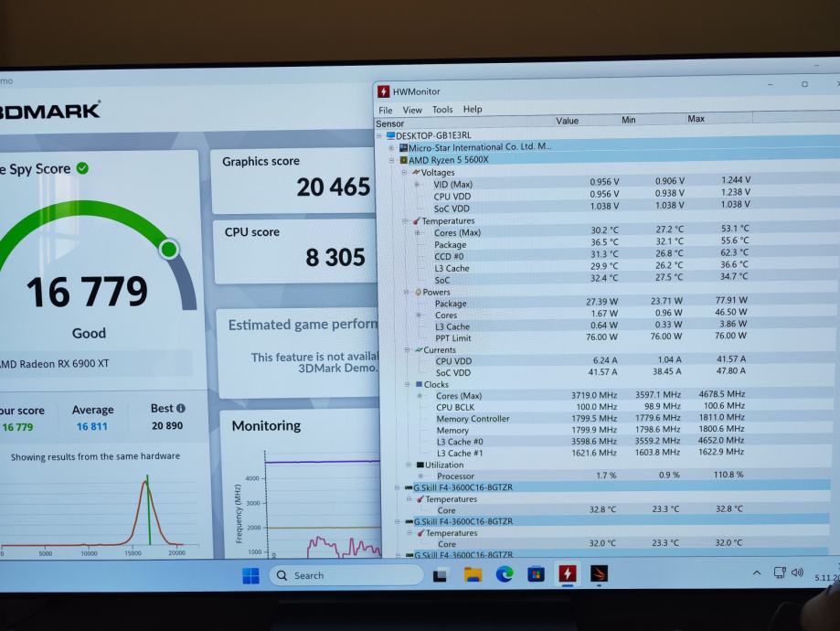Open the Tools menu in HWMonitor
840x631 pixels.
tap(442, 110)
